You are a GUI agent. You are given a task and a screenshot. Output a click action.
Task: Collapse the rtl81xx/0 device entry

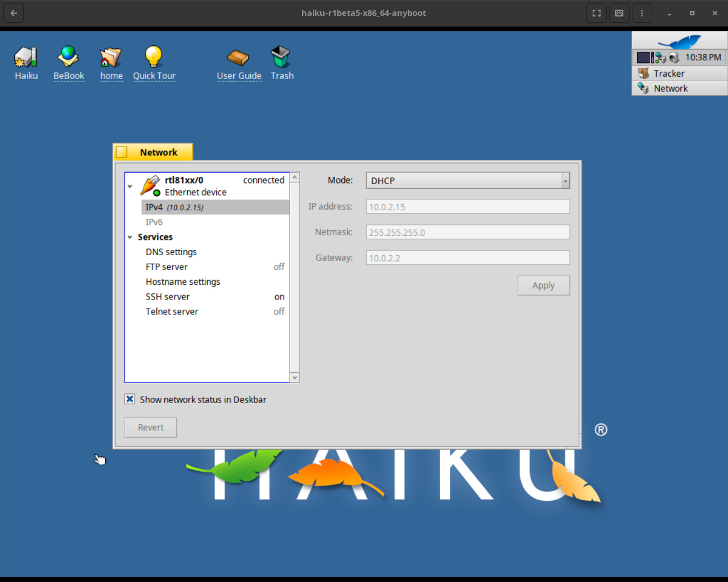pos(130,186)
